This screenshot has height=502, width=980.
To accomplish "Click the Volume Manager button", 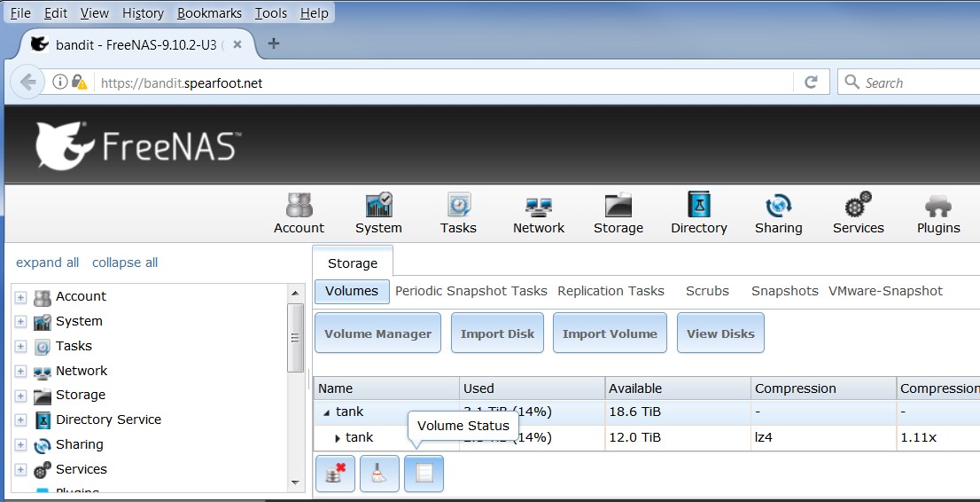I will 378,333.
